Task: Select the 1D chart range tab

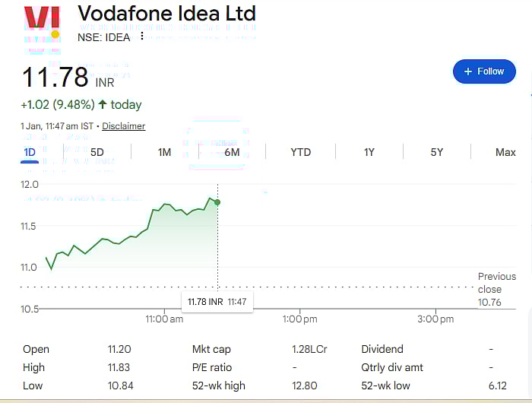Action: pyautogui.click(x=30, y=152)
